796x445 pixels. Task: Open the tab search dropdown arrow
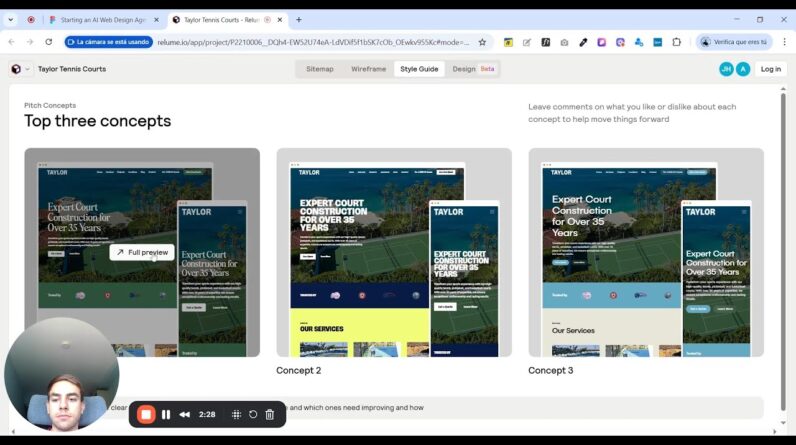point(11,19)
